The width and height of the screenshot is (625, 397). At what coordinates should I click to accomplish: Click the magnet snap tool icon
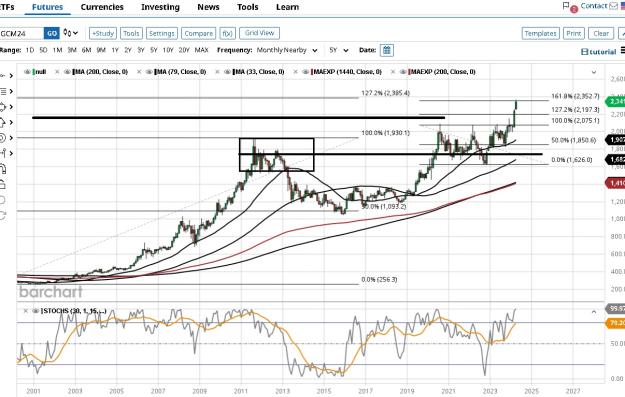point(2,169)
